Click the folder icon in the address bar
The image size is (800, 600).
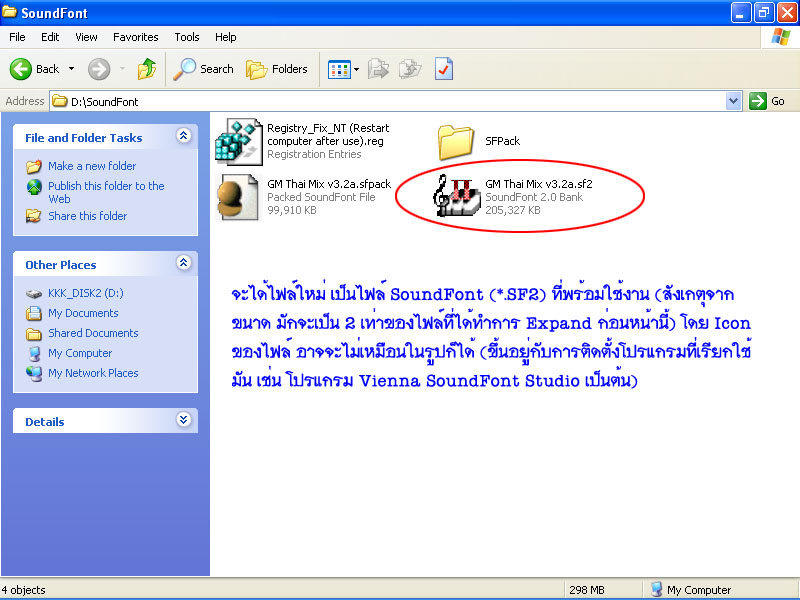[60, 101]
